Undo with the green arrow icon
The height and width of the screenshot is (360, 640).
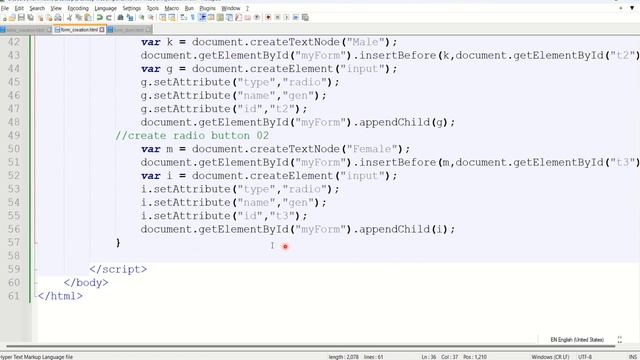99,18
